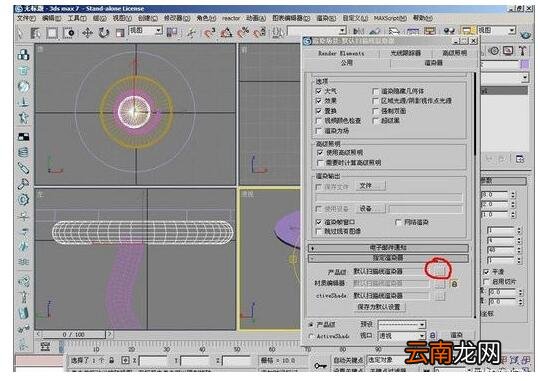Expand the 电子邮件通知 rollout
538x381 pixels.
pyautogui.click(x=388, y=247)
